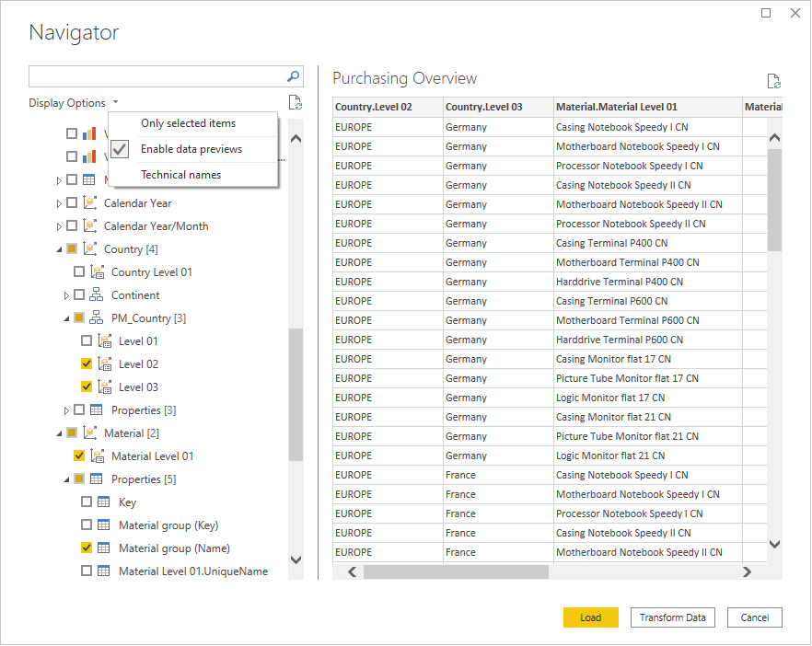
Task: Choose Technical names from the menu
Action: pyautogui.click(x=180, y=175)
